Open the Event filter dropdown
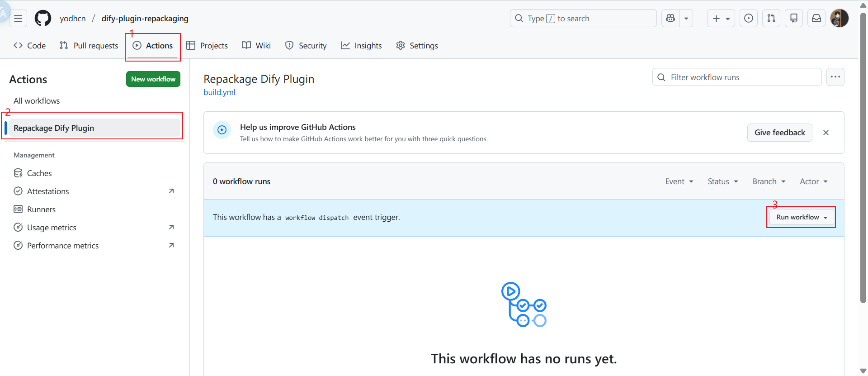The height and width of the screenshot is (376, 868). coord(679,181)
